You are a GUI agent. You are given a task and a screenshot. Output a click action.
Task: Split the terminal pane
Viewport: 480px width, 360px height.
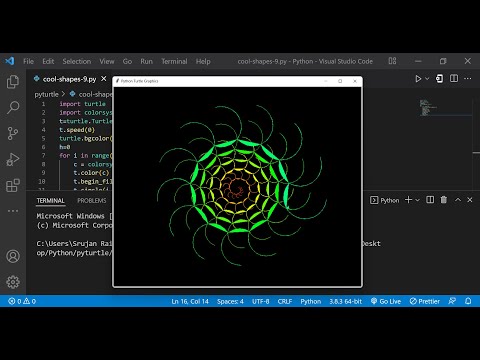tap(430, 200)
